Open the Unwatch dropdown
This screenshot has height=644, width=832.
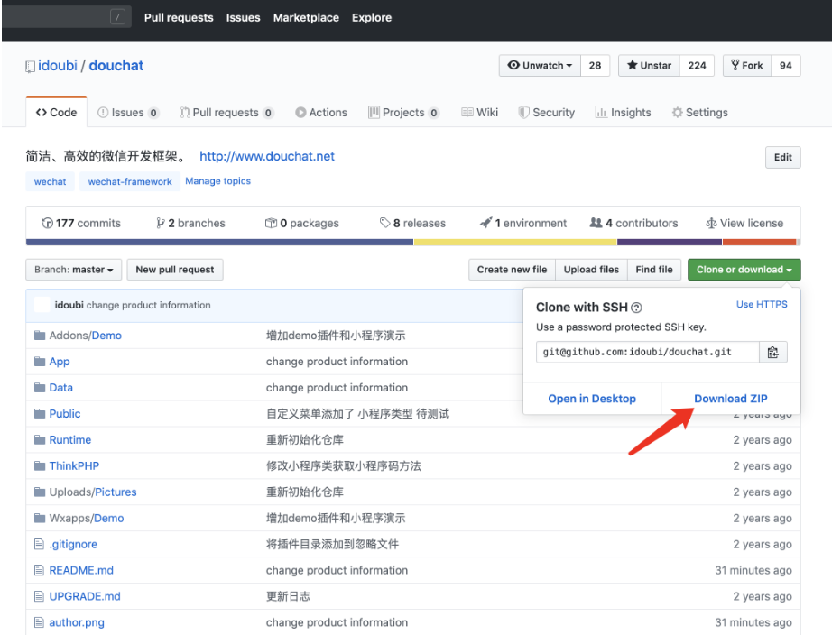pyautogui.click(x=540, y=65)
